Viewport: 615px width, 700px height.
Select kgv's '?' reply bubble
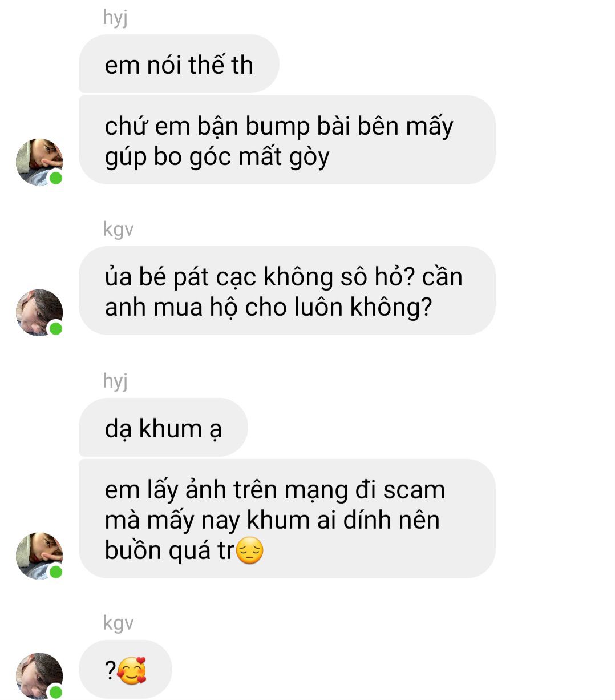click(125, 670)
